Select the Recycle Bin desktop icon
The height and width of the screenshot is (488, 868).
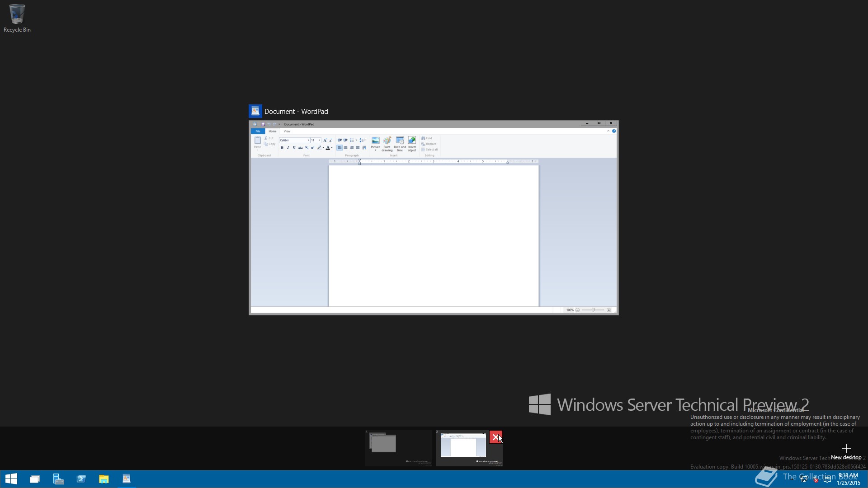coord(17,18)
